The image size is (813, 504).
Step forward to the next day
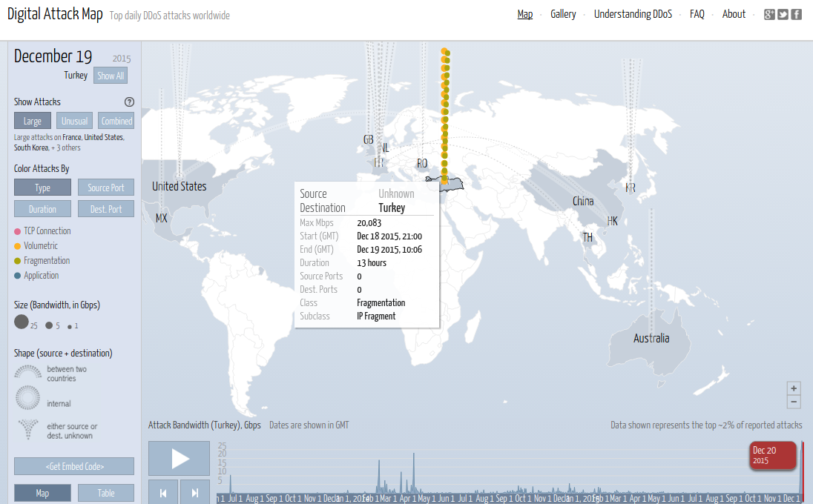tap(195, 492)
